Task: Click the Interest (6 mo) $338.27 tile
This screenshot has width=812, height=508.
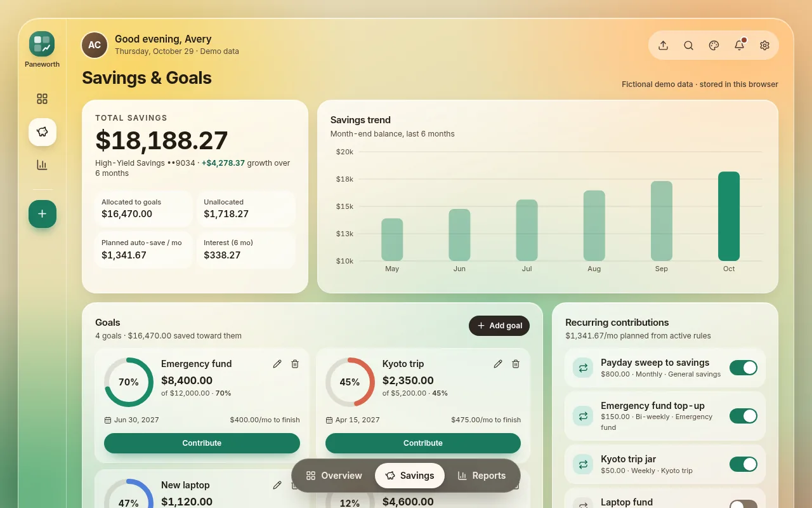Action: (246, 250)
